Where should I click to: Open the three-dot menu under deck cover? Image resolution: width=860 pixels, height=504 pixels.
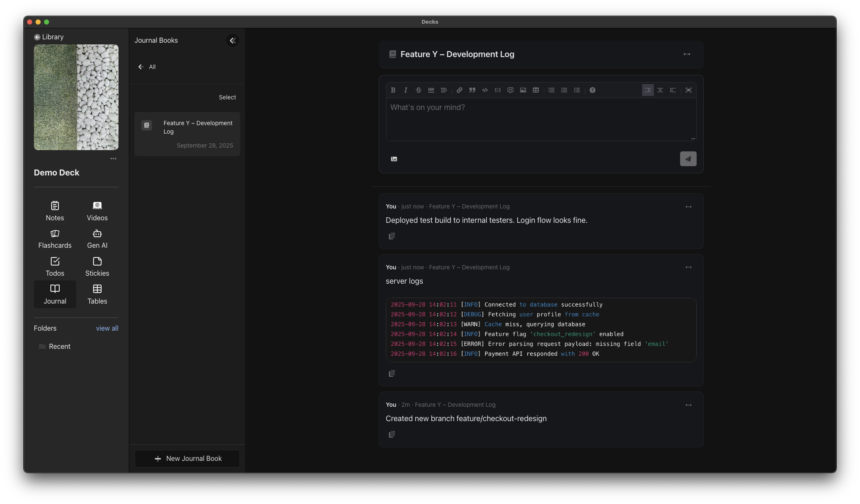(x=113, y=159)
